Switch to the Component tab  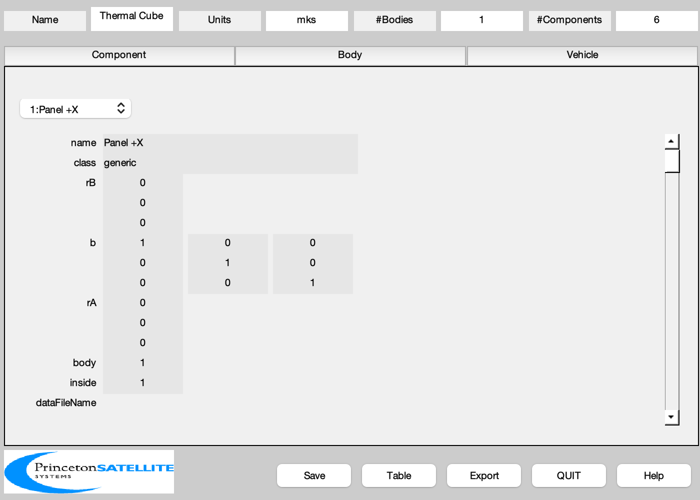(119, 55)
